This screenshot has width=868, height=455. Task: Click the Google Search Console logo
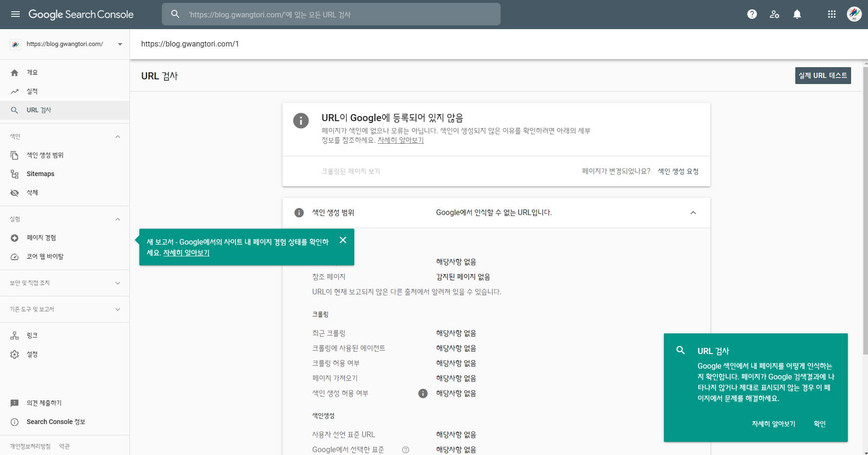tap(81, 14)
